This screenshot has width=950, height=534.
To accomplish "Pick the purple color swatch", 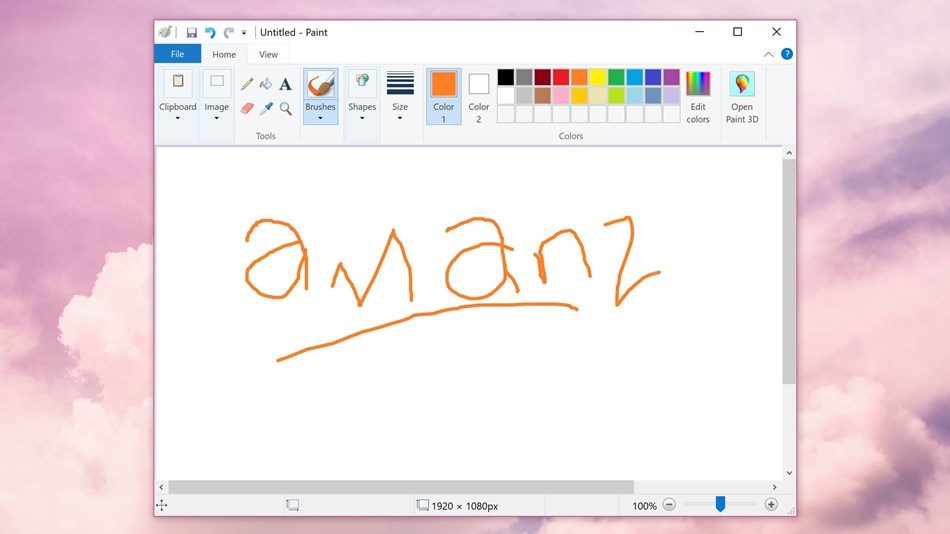I will point(671,77).
